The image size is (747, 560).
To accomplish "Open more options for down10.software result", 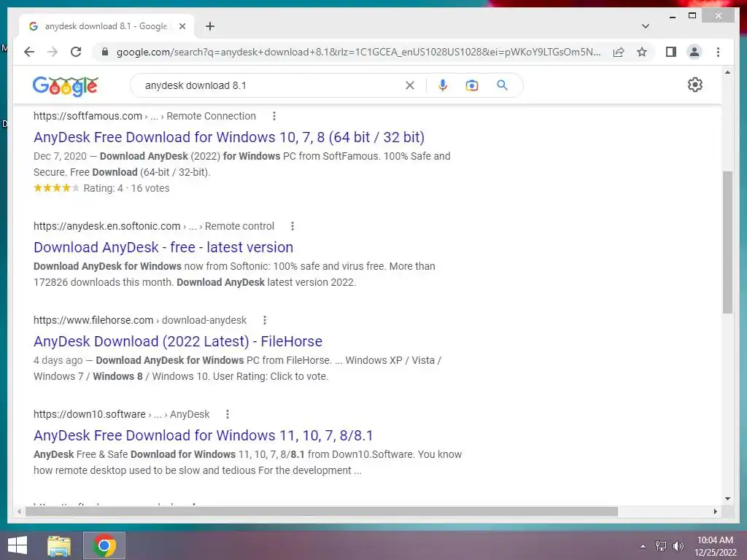I will tap(228, 414).
